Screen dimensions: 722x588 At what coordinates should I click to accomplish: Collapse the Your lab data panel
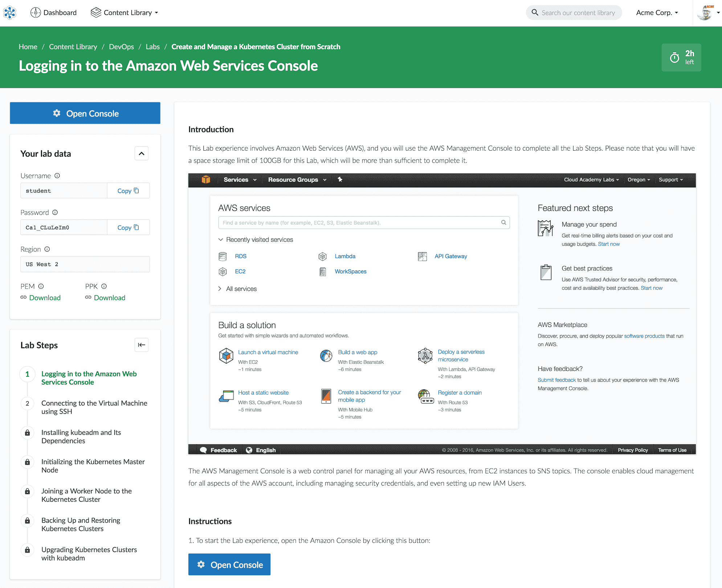pyautogui.click(x=142, y=154)
